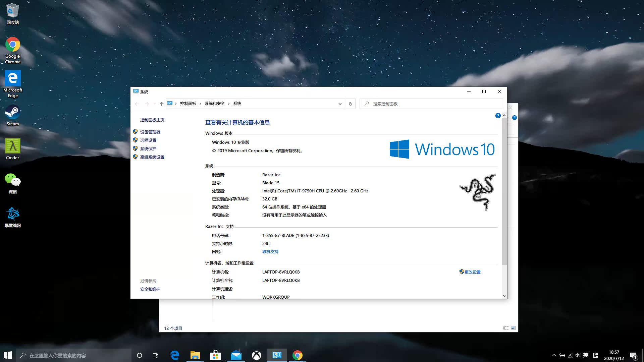The width and height of the screenshot is (644, 362).
Task: Switch to large icons view in background Explorer window
Action: pos(513,328)
